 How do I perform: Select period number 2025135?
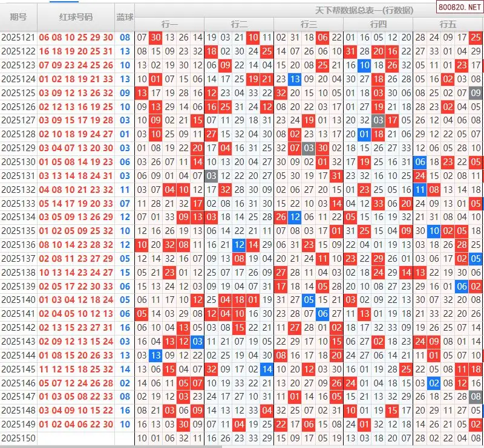18,231
